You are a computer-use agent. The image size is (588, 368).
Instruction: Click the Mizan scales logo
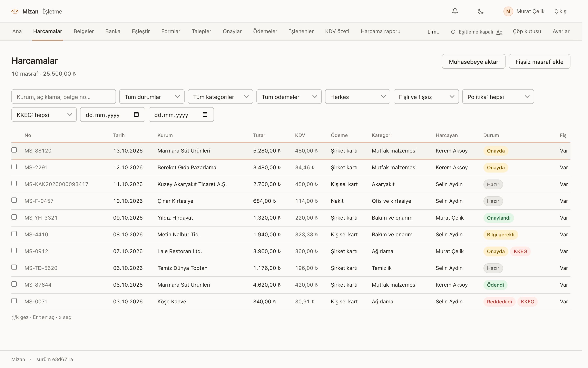[15, 11]
